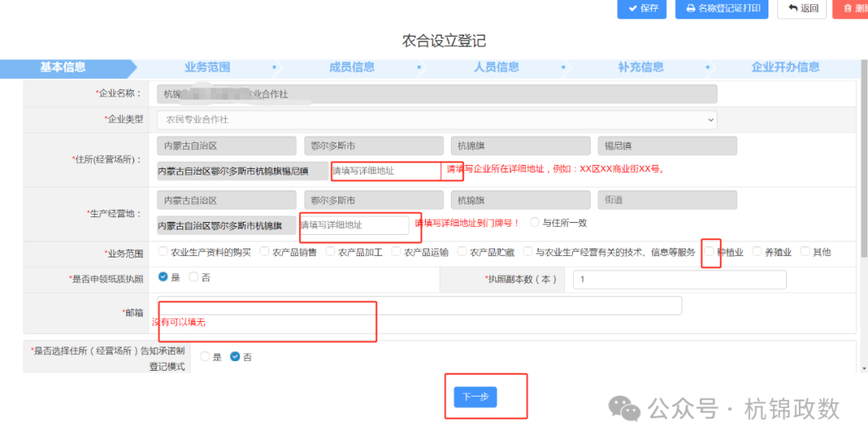The height and width of the screenshot is (444, 868).
Task: Check 农产品运输 checkbox
Action: tap(396, 252)
